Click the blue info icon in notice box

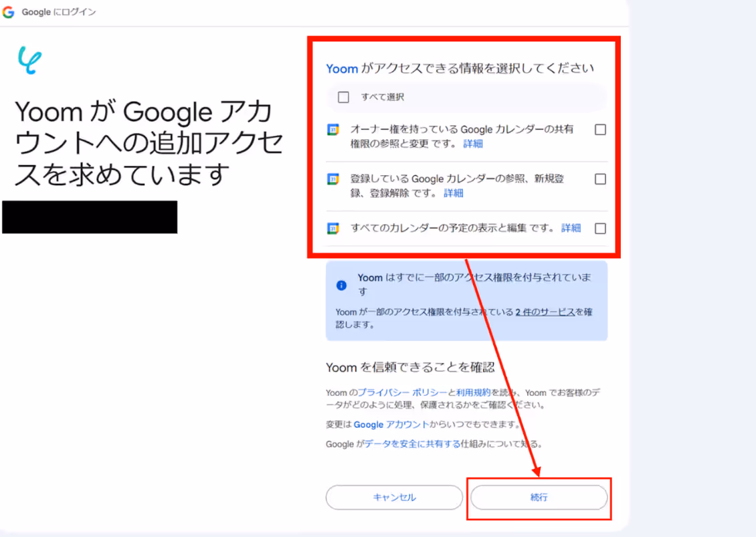tap(341, 286)
